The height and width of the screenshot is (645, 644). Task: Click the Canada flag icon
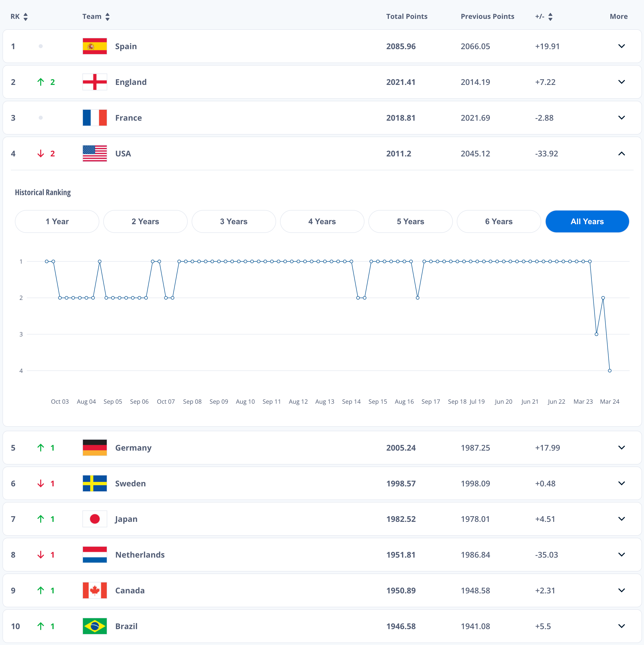95,590
